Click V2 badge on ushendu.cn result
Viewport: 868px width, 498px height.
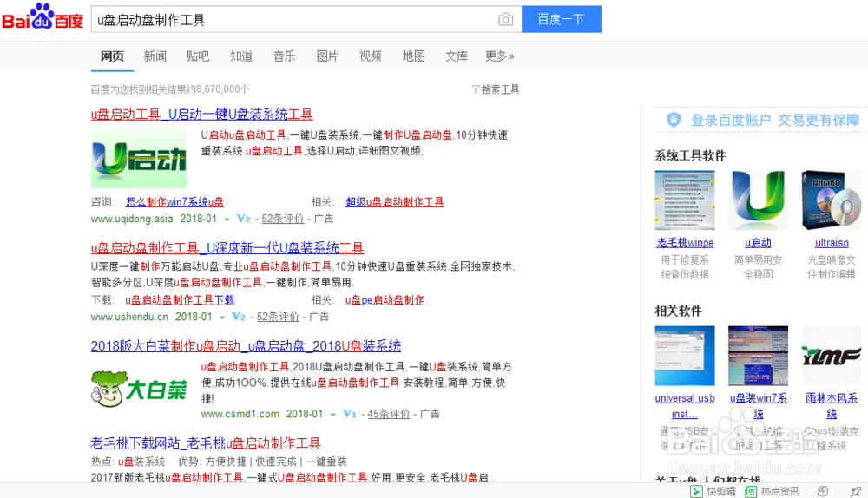tap(238, 317)
